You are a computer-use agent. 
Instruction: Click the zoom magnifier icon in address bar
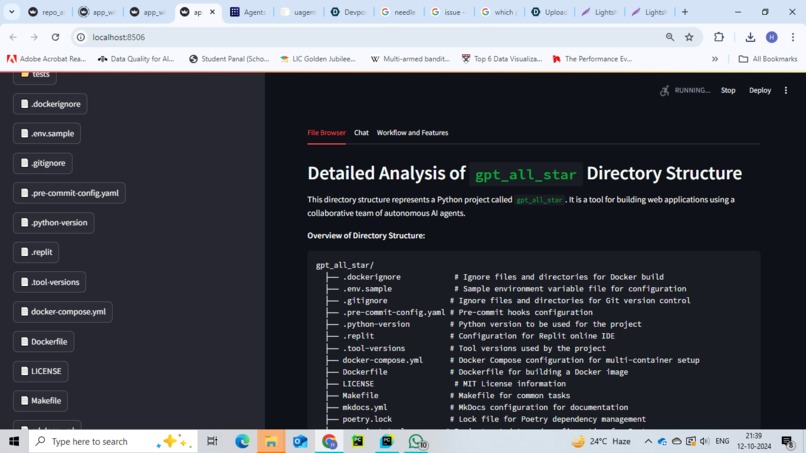tap(670, 37)
